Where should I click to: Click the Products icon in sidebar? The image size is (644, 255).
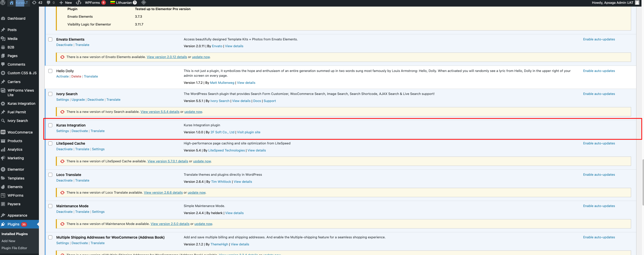[x=3, y=141]
